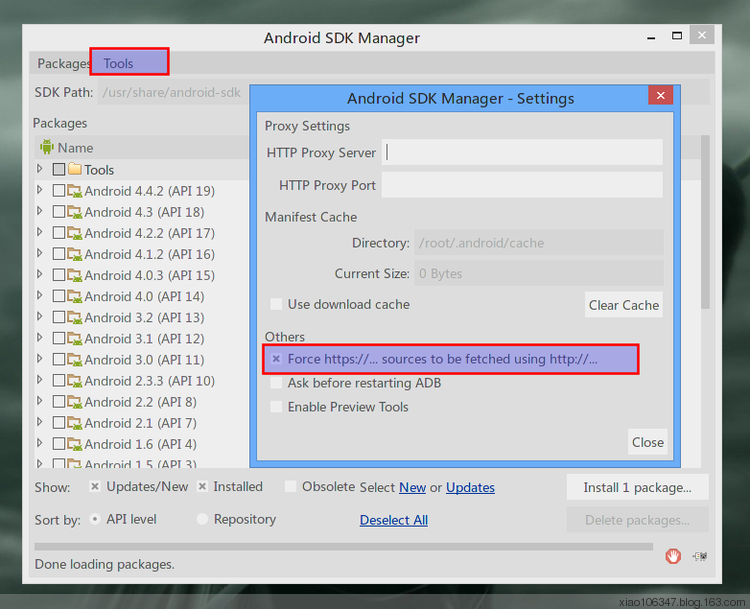Screen dimensions: 750x609
Task: Toggle Force https sources fetched using http
Action: click(x=276, y=359)
